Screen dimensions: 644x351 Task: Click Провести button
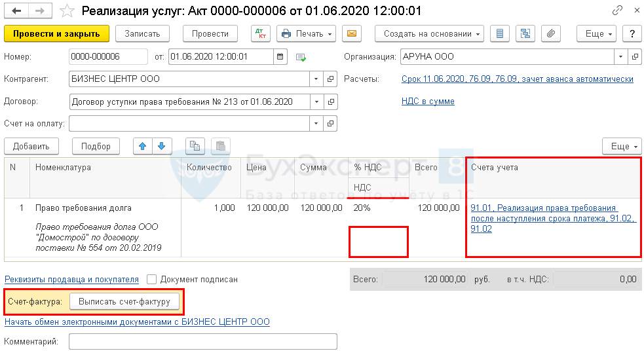[x=210, y=33]
